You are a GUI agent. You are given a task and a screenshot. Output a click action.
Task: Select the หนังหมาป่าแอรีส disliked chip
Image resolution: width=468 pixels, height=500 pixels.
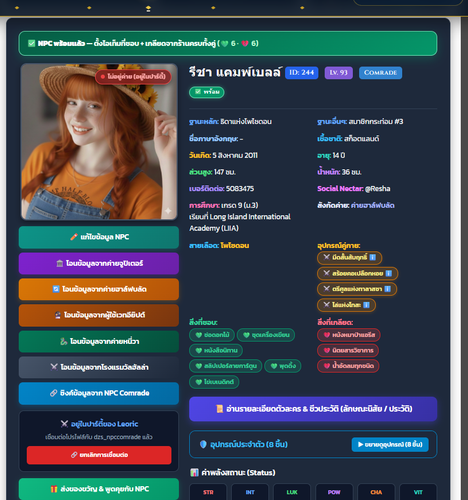[349, 335]
